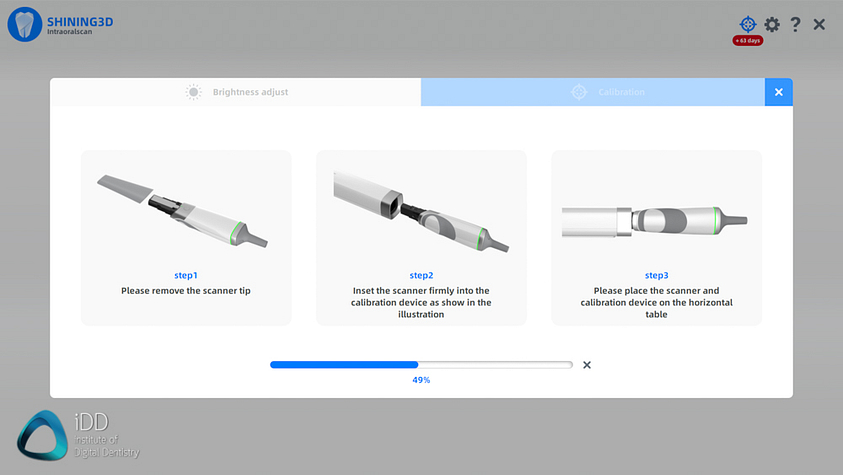Cancel calibration using X beside progress bar
This screenshot has height=475, width=843.
pyautogui.click(x=587, y=365)
